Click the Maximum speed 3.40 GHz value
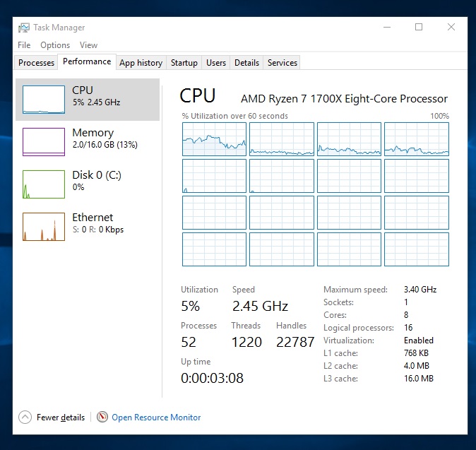Image resolution: width=476 pixels, height=450 pixels. 420,290
